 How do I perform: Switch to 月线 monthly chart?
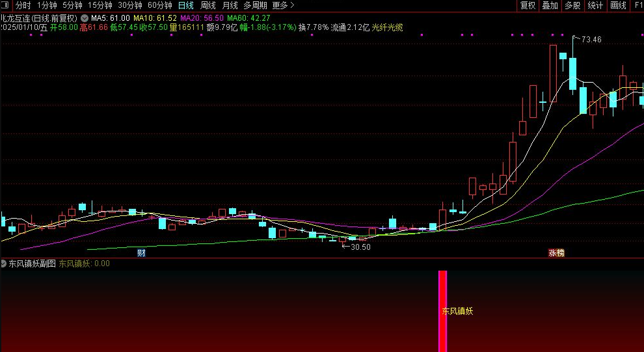230,5
